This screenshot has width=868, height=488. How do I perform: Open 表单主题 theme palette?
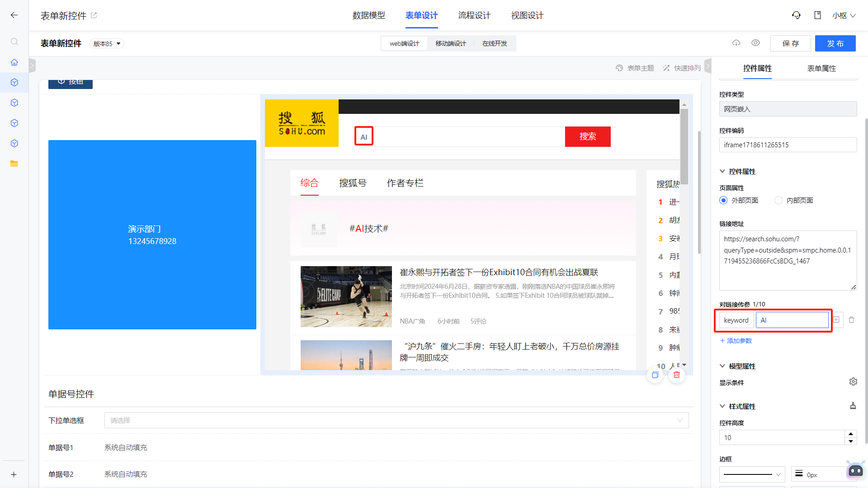tap(635, 68)
